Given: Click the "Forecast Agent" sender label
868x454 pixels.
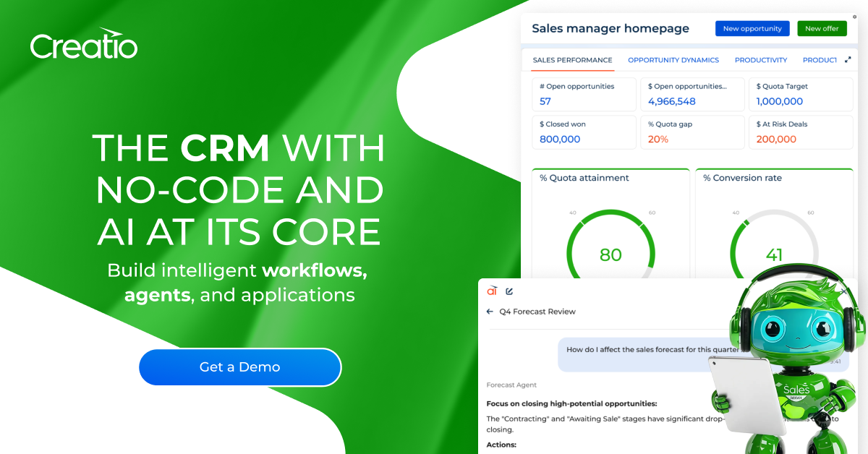Looking at the screenshot, I should 511,385.
